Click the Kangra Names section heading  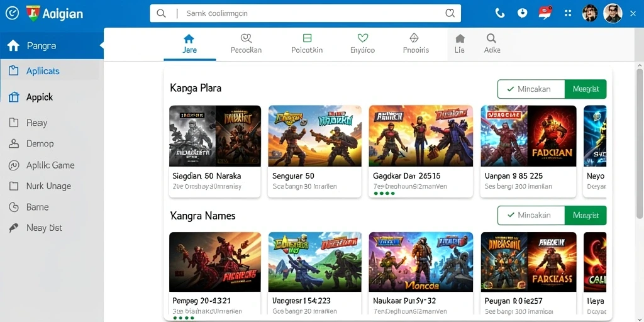coord(203,215)
